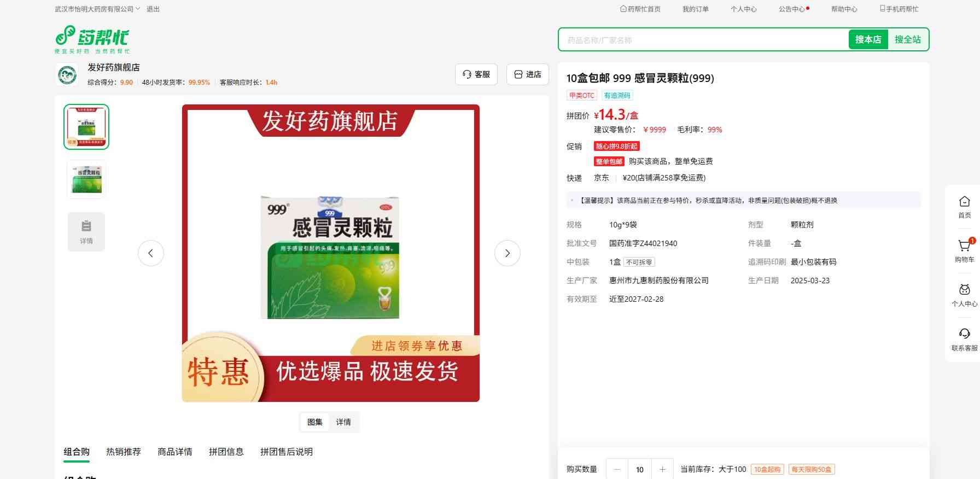Screen dimensions: 980x479
Task: Open the 详情 document icon thumbnail
Action: pos(86,231)
